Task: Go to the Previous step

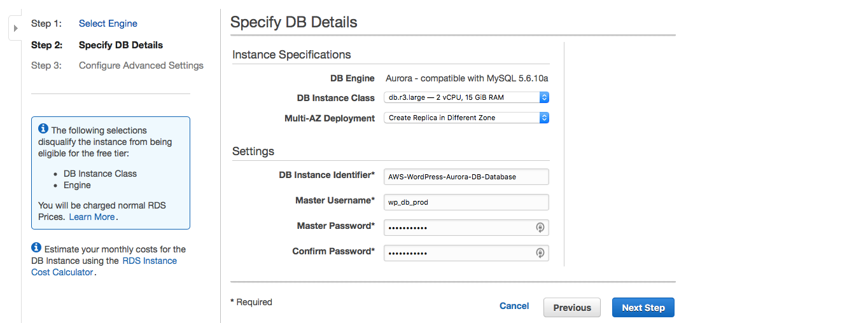Action: [572, 308]
